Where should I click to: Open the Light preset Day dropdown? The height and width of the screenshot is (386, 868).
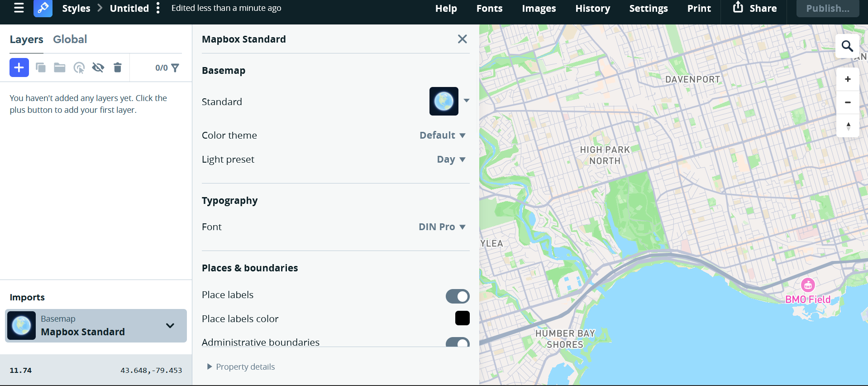[451, 159]
